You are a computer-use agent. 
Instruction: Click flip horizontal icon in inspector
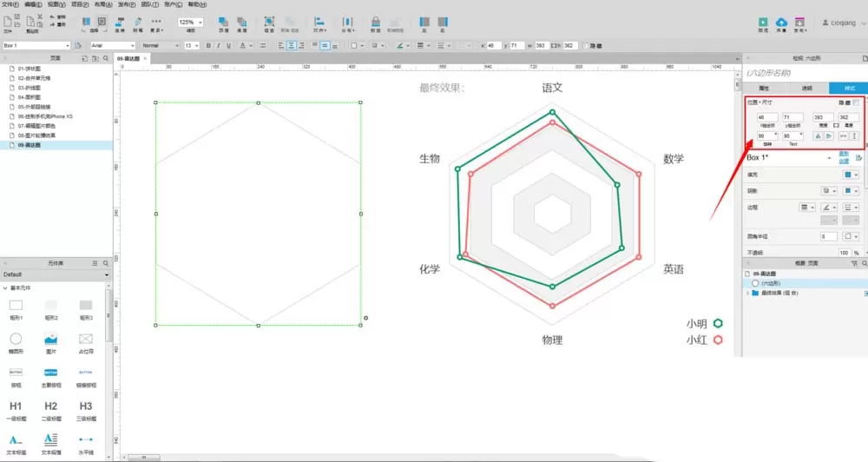818,135
